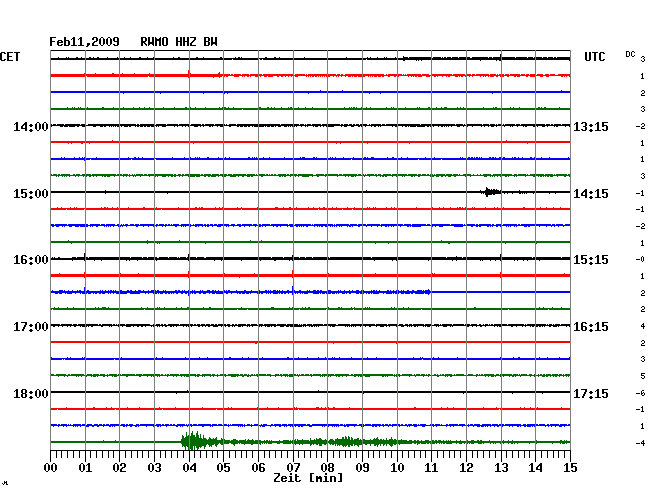The image size is (650, 494).
Task: Select the 18:00 CET time label
Action: 31,393
